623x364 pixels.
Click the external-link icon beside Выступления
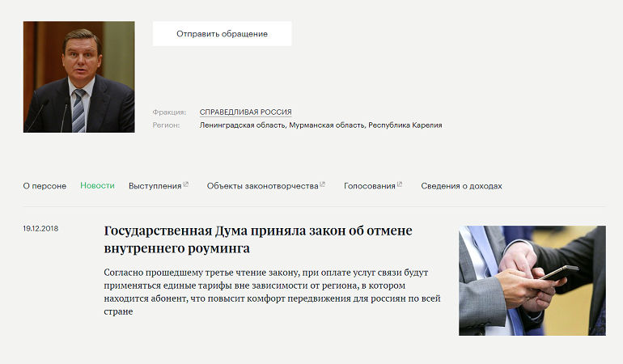point(186,184)
